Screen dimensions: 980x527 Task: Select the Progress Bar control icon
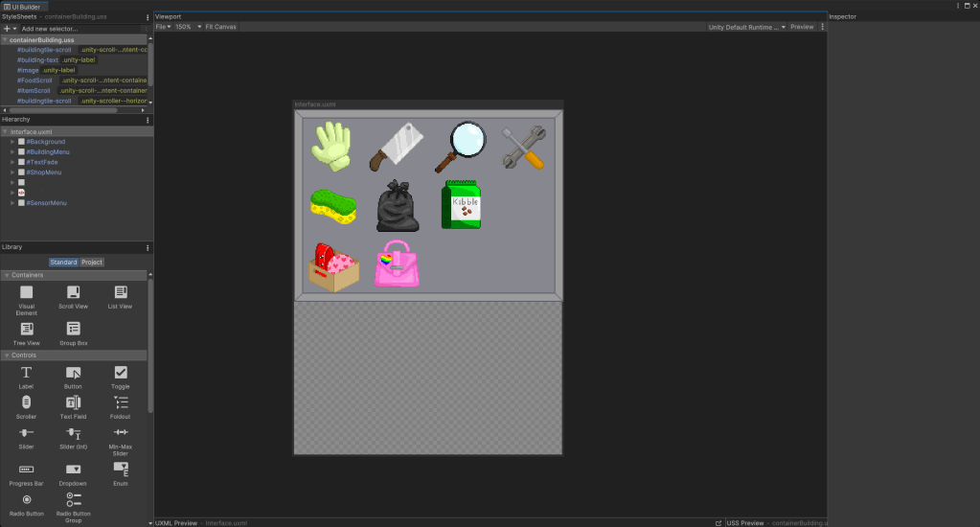pos(26,470)
